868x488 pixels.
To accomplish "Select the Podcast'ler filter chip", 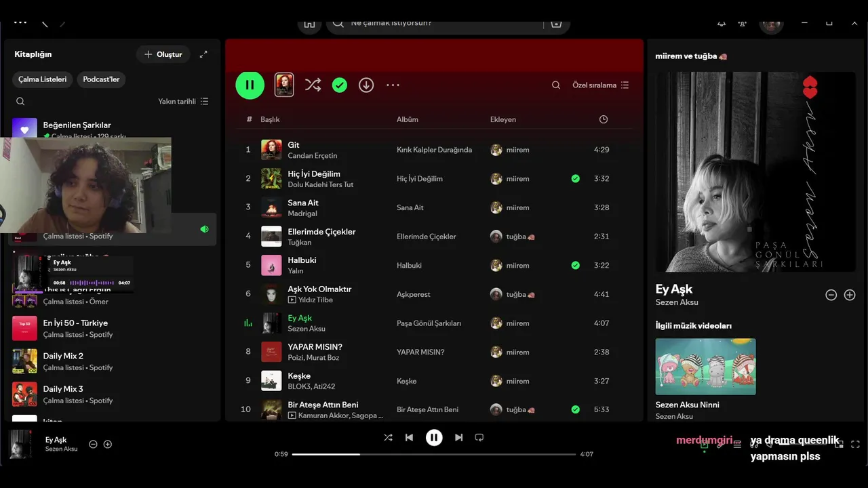I will coord(101,79).
